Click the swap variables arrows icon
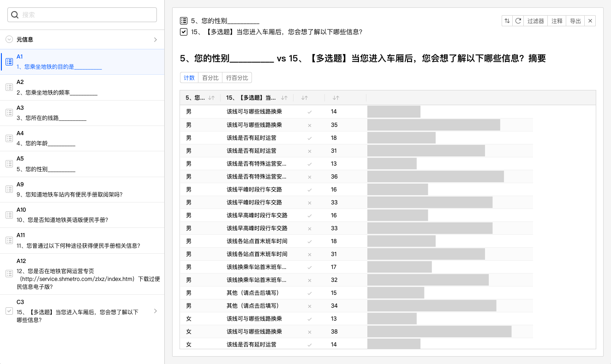The height and width of the screenshot is (364, 611). point(507,21)
